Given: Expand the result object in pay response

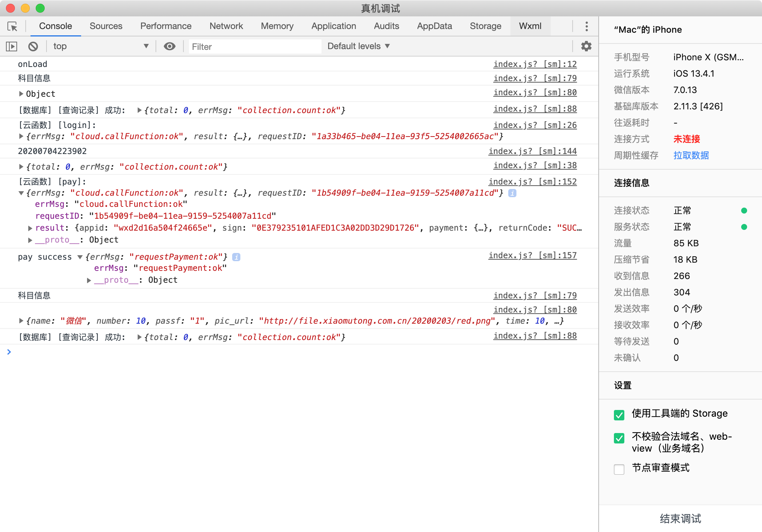Looking at the screenshot, I should pos(31,228).
